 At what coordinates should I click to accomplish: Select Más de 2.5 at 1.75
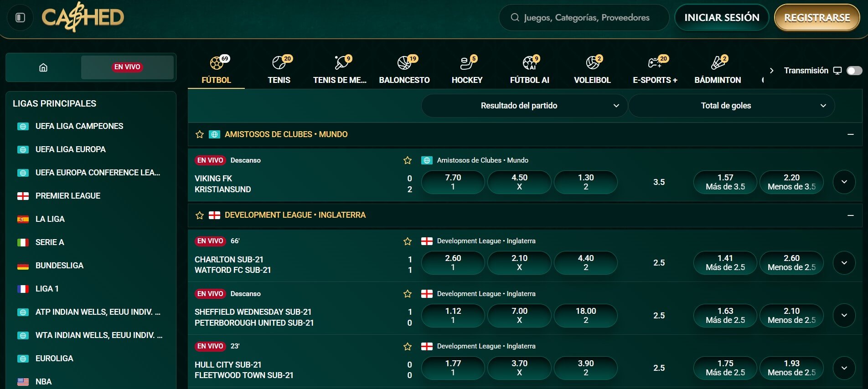click(725, 368)
